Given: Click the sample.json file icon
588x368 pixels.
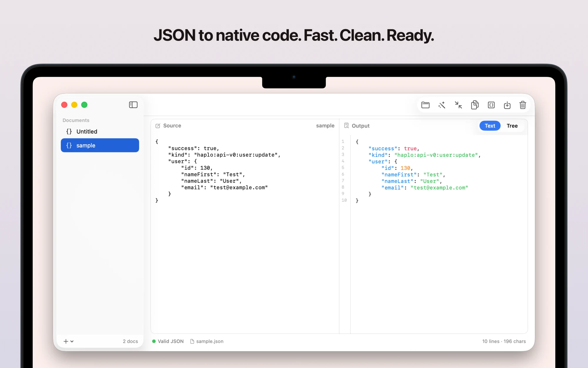Looking at the screenshot, I should 192,341.
